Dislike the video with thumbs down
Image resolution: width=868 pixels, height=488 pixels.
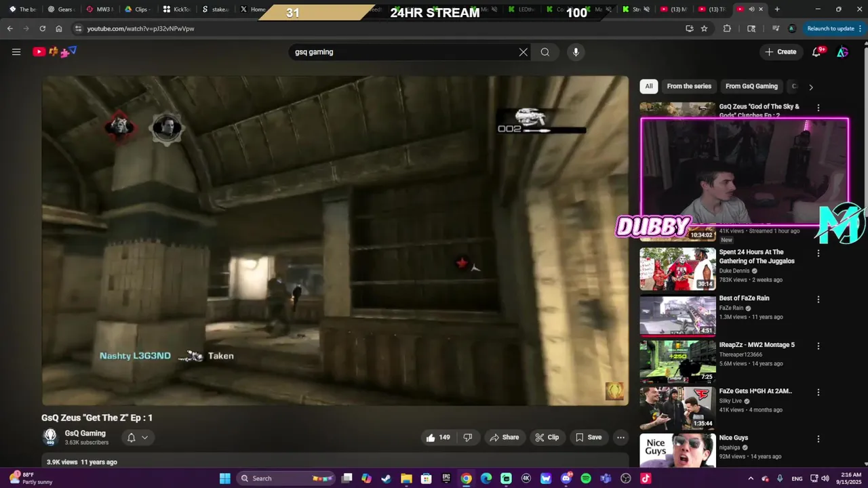point(467,437)
